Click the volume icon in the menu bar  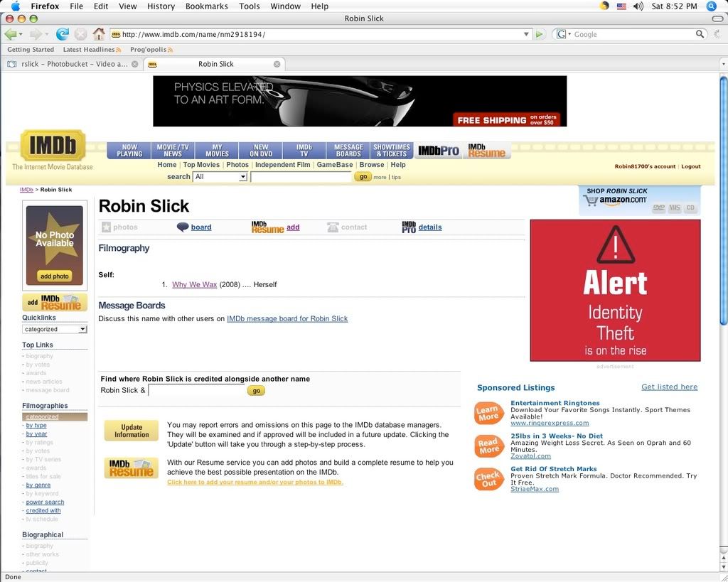[638, 6]
